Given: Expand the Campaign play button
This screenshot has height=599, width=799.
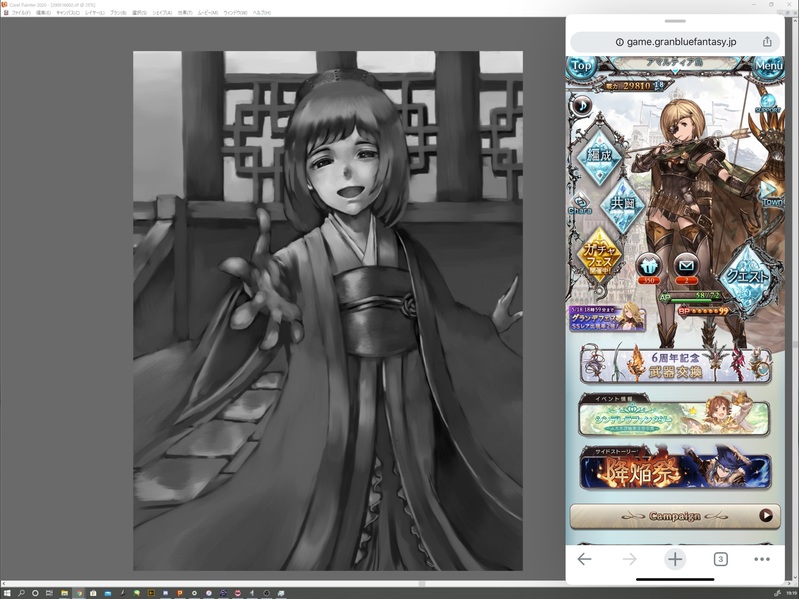Looking at the screenshot, I should [766, 515].
